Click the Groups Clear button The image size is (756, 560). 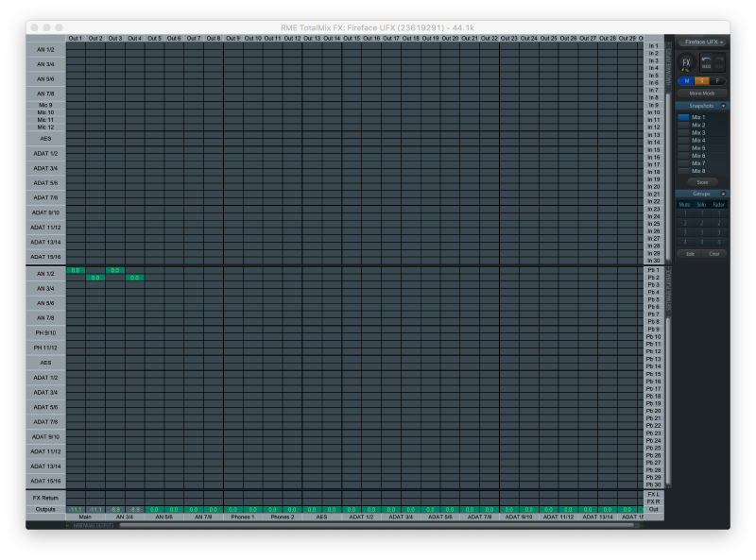tap(714, 254)
